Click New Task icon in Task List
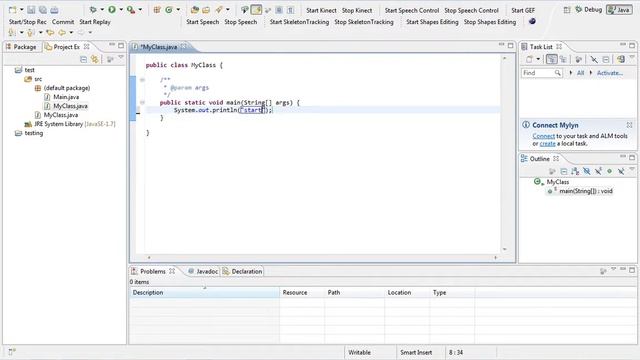640x360 pixels. coord(529,60)
